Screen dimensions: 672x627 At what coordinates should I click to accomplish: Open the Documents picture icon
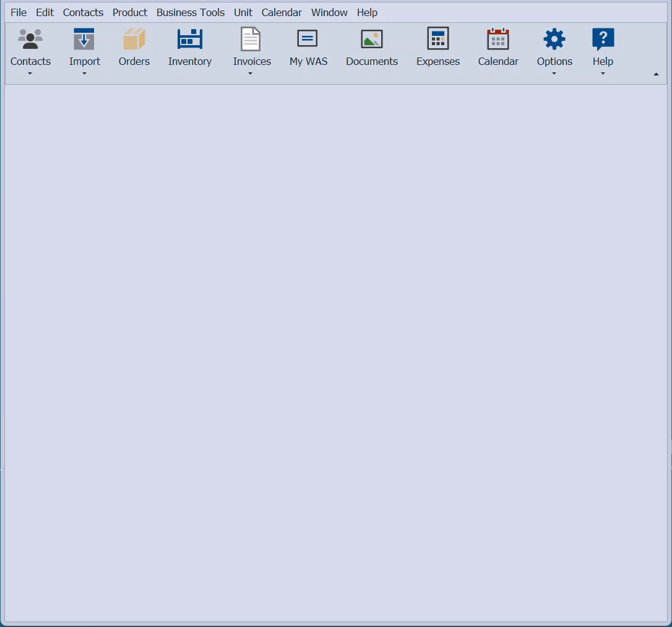(x=371, y=39)
